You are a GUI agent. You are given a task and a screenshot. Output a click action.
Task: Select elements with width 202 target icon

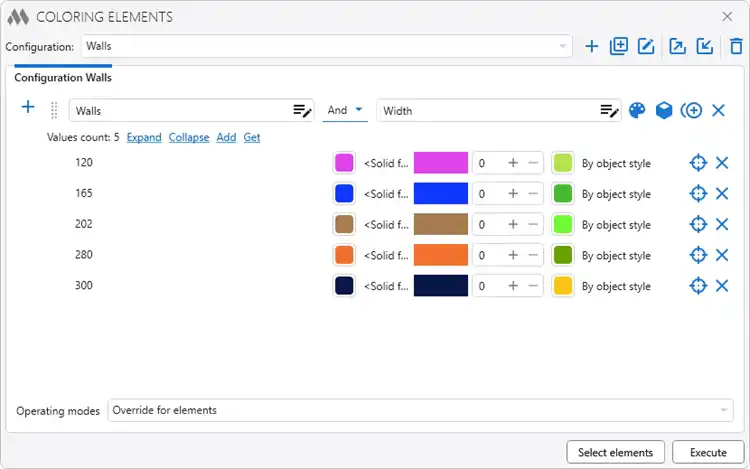click(698, 224)
